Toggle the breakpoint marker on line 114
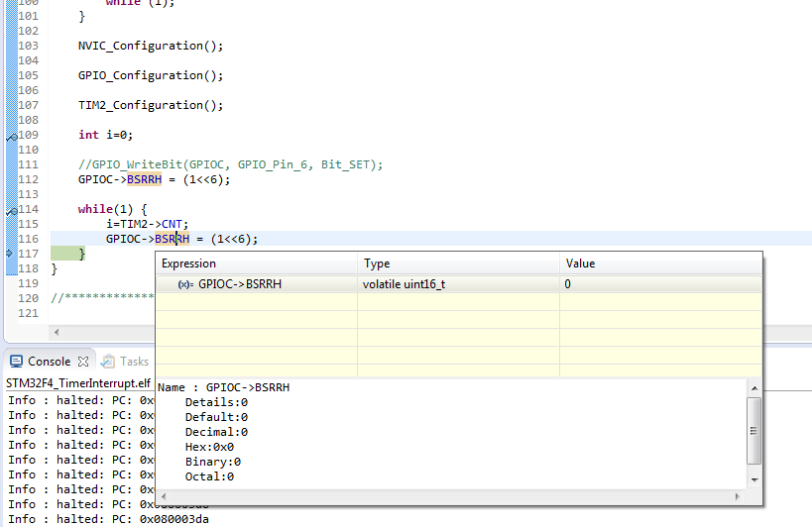This screenshot has width=812, height=527. click(x=11, y=211)
